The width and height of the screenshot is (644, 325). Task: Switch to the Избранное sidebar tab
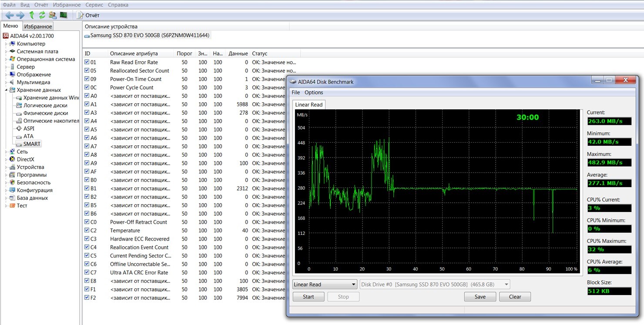click(x=38, y=27)
